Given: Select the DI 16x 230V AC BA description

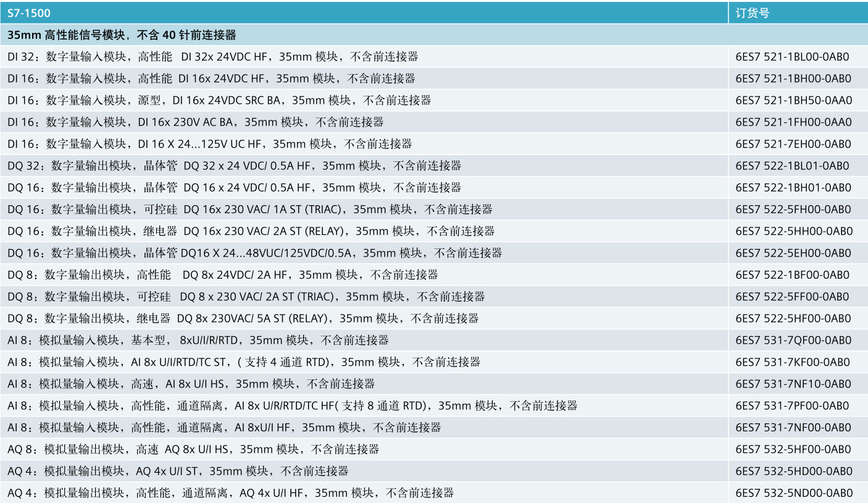Looking at the screenshot, I should 195,122.
